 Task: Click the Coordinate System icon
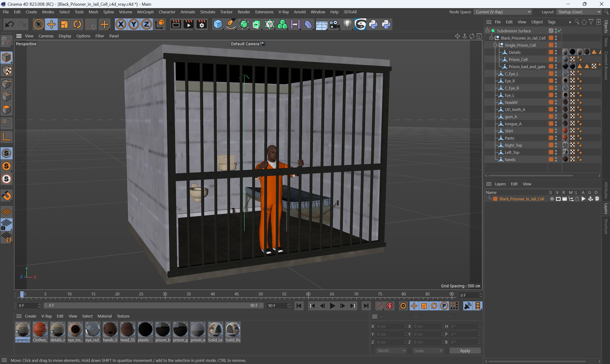point(160,24)
